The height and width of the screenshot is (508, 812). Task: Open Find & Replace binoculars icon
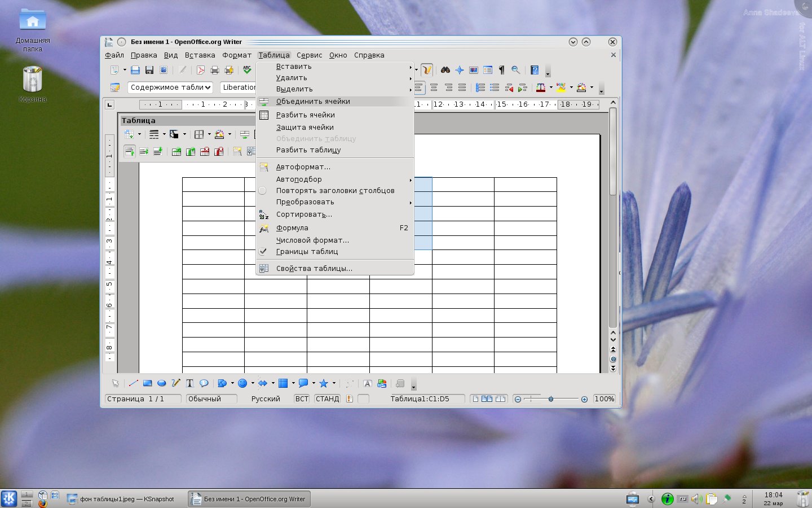[x=445, y=70]
